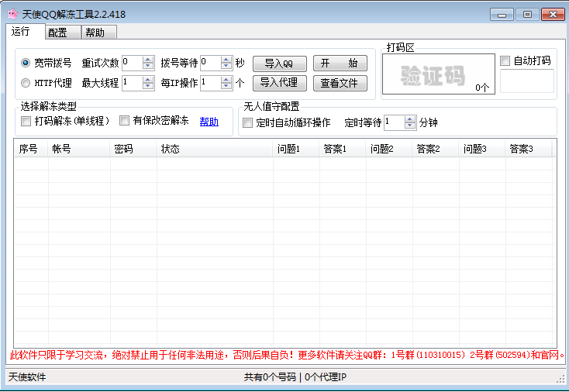569x392 pixels.
Task: Click the 验证码 captcha image area
Action: click(438, 74)
